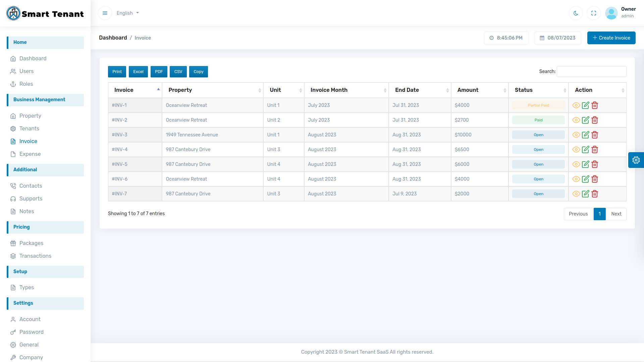Click the Smart Tenant logo
Screen dimensions: 644x362
coord(45,13)
